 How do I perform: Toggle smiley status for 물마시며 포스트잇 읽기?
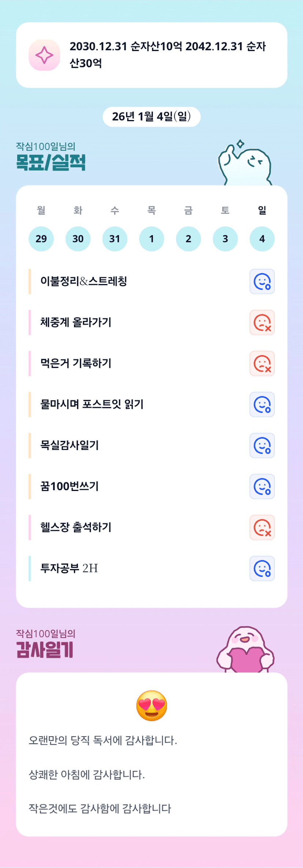point(262,405)
